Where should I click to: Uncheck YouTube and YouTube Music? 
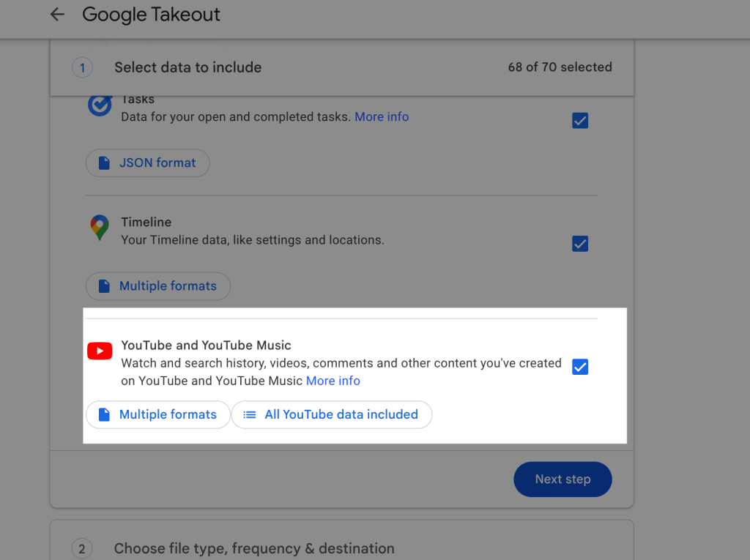(580, 367)
